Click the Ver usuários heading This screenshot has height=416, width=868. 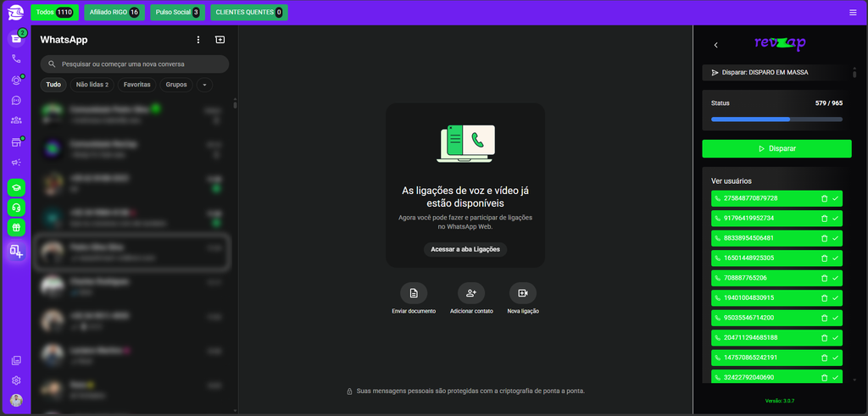(731, 181)
